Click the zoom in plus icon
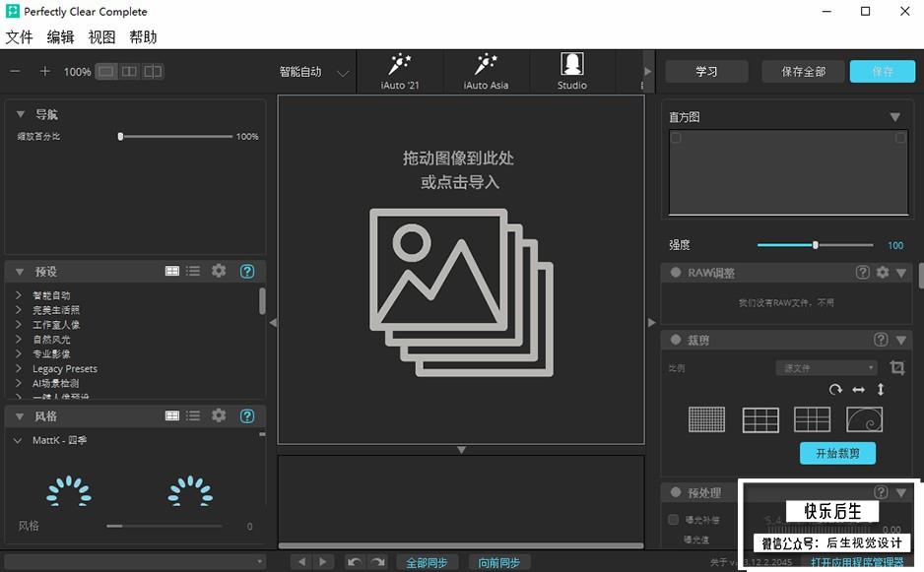 pyautogui.click(x=44, y=71)
